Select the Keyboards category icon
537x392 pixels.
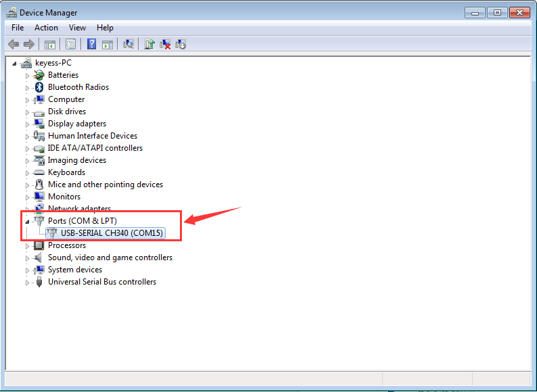tap(39, 172)
